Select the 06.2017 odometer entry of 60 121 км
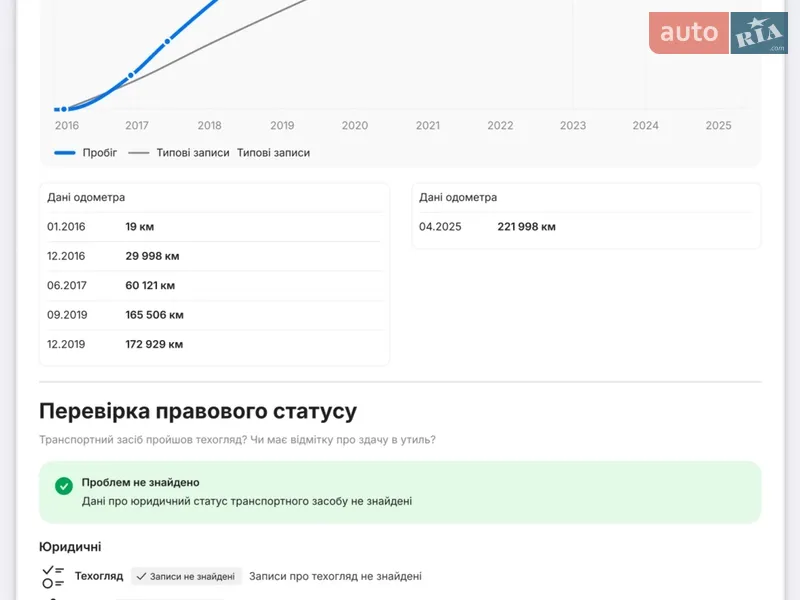 [x=214, y=286]
